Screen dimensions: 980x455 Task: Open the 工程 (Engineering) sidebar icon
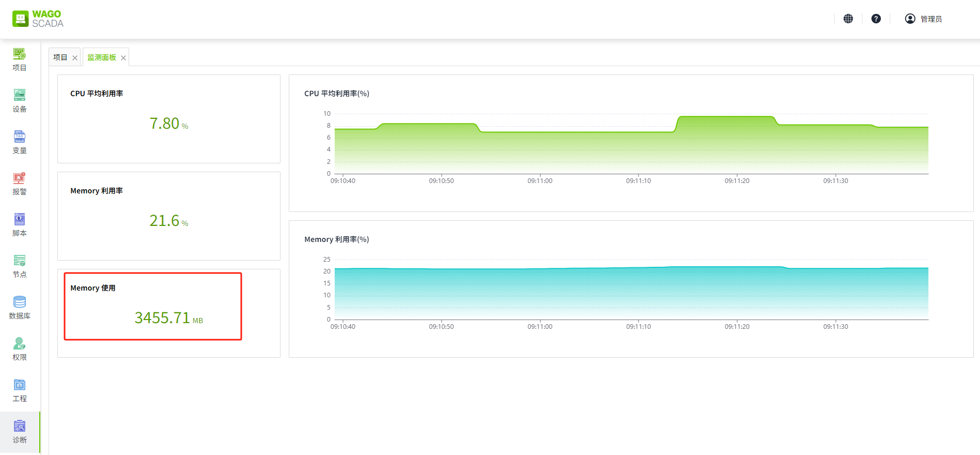pos(20,390)
